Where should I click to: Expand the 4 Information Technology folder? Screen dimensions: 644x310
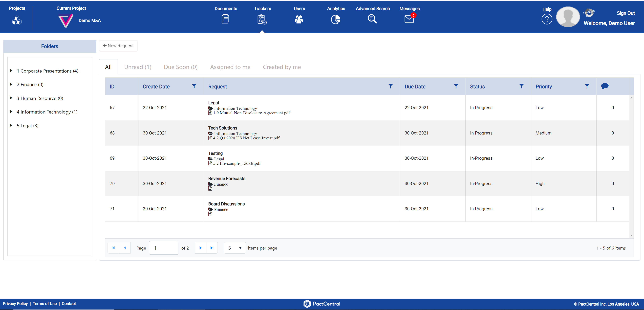11,112
